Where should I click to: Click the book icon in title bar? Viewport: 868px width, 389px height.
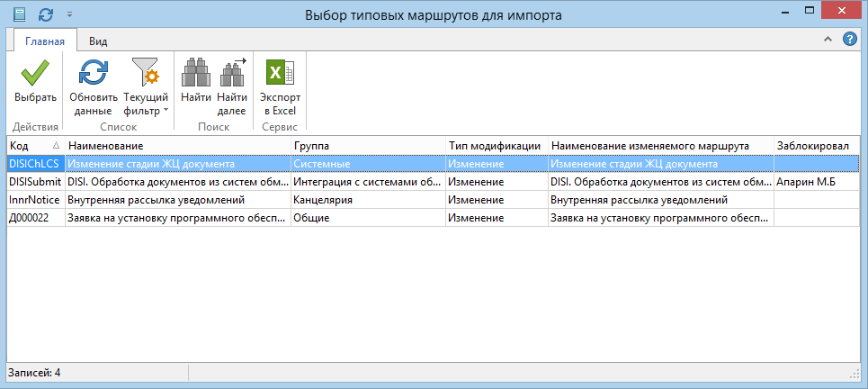point(20,14)
